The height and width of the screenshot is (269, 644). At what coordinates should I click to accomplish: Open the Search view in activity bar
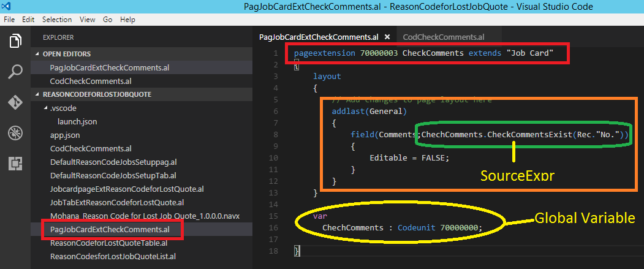[x=15, y=71]
